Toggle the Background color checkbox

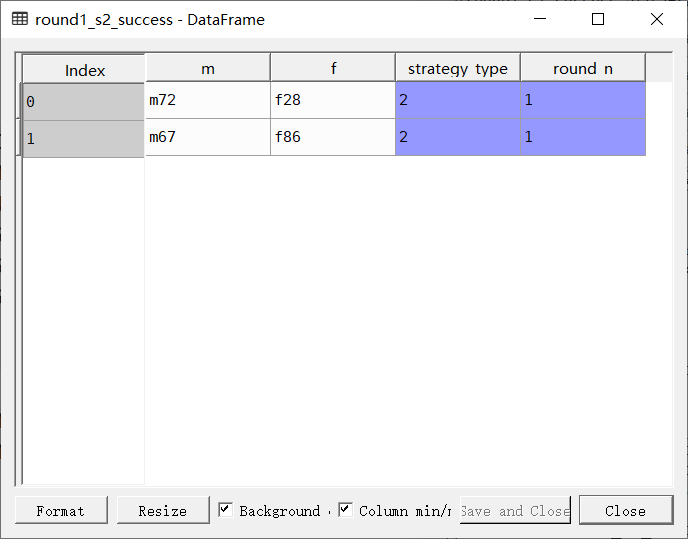click(x=226, y=510)
